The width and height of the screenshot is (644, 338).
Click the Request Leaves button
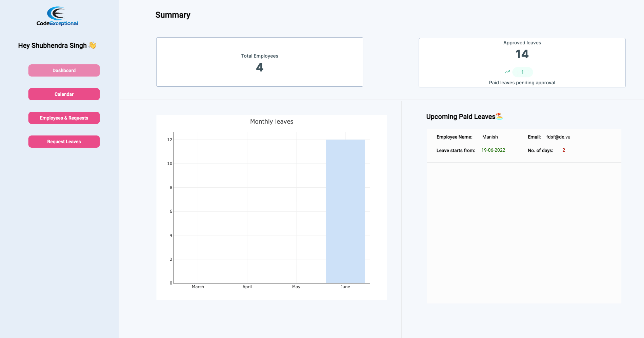click(x=64, y=142)
